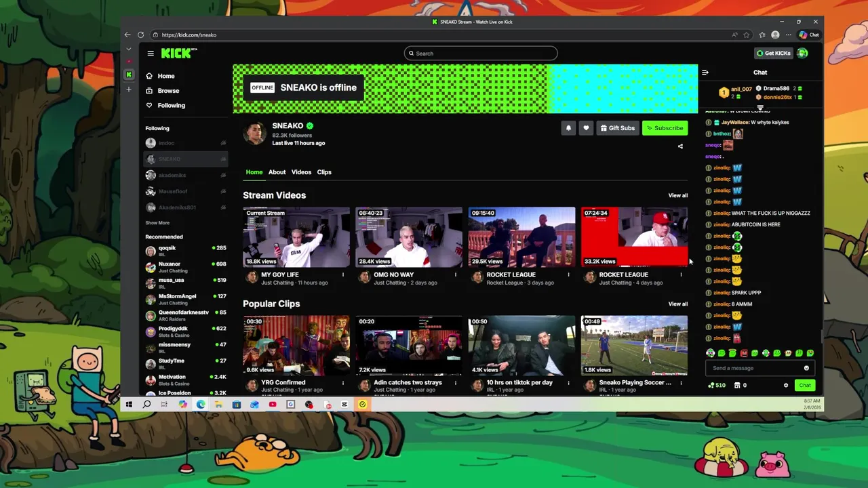This screenshot has width=868, height=488.
Task: Play the Sneako Playing Soccer clip thumbnail
Action: [634, 346]
